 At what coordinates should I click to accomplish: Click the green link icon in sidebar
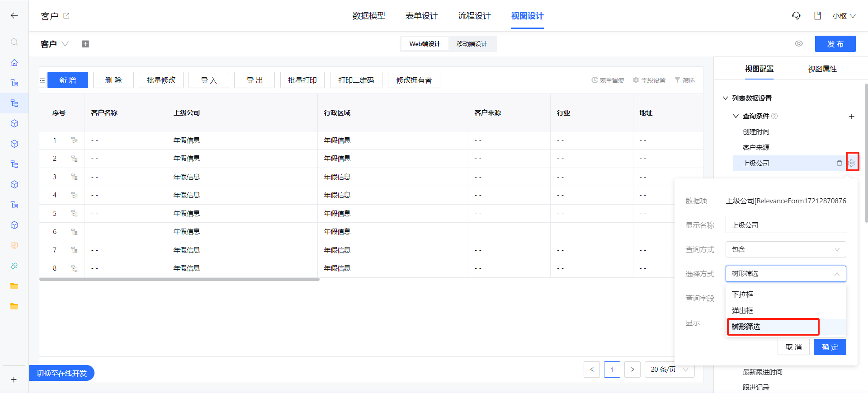point(14,266)
